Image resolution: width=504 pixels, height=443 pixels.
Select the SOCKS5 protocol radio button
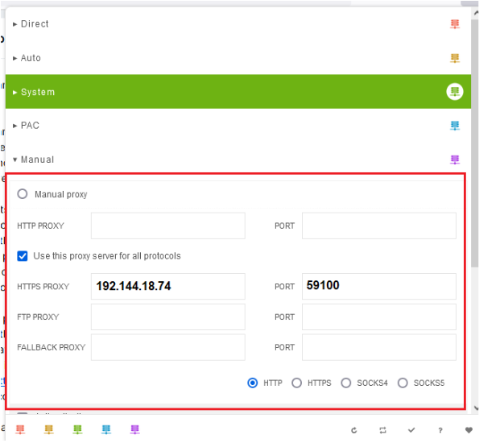point(403,383)
